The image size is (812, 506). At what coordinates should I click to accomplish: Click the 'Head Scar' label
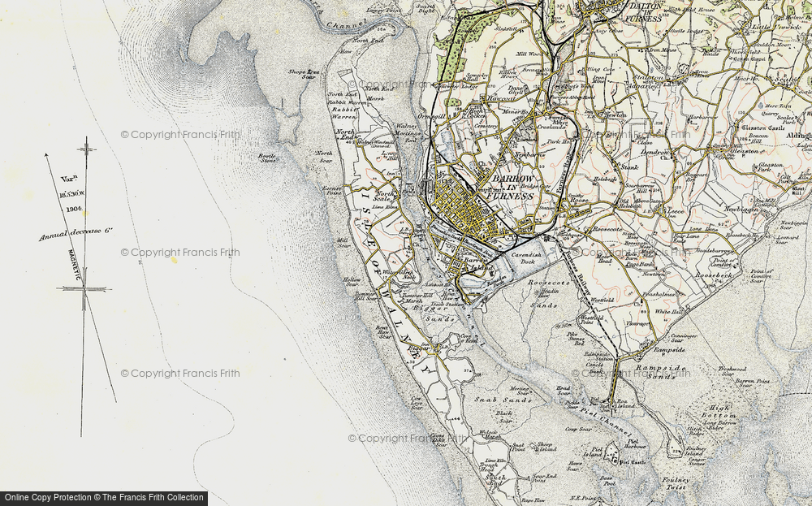pyautogui.click(x=563, y=391)
